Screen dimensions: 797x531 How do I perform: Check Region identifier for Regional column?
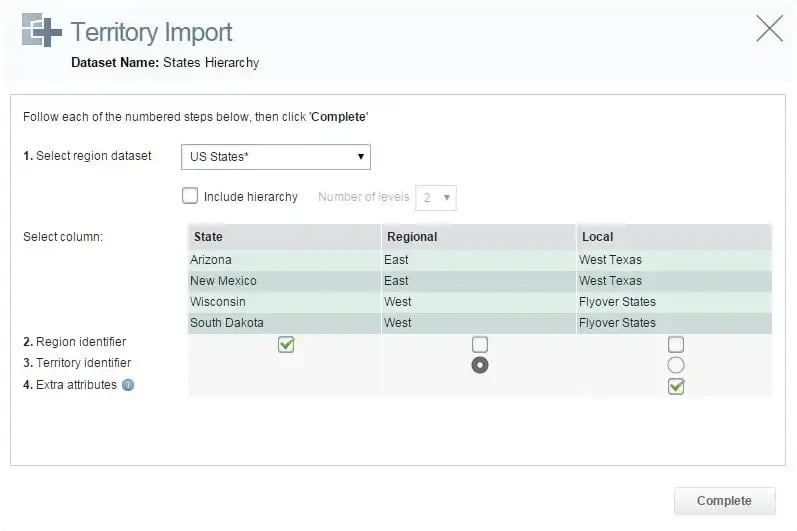[x=480, y=344]
